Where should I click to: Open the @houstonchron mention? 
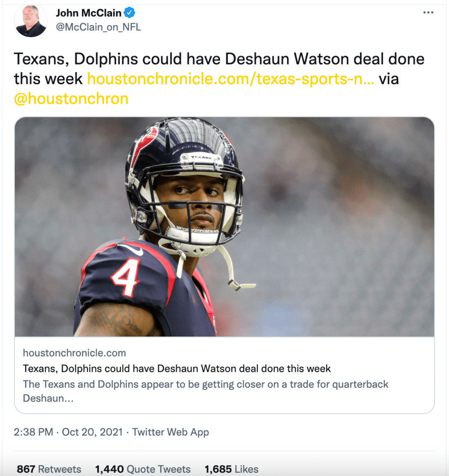tap(71, 99)
